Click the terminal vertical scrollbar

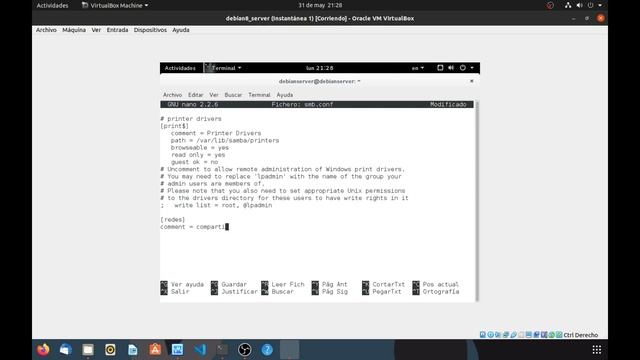476,200
